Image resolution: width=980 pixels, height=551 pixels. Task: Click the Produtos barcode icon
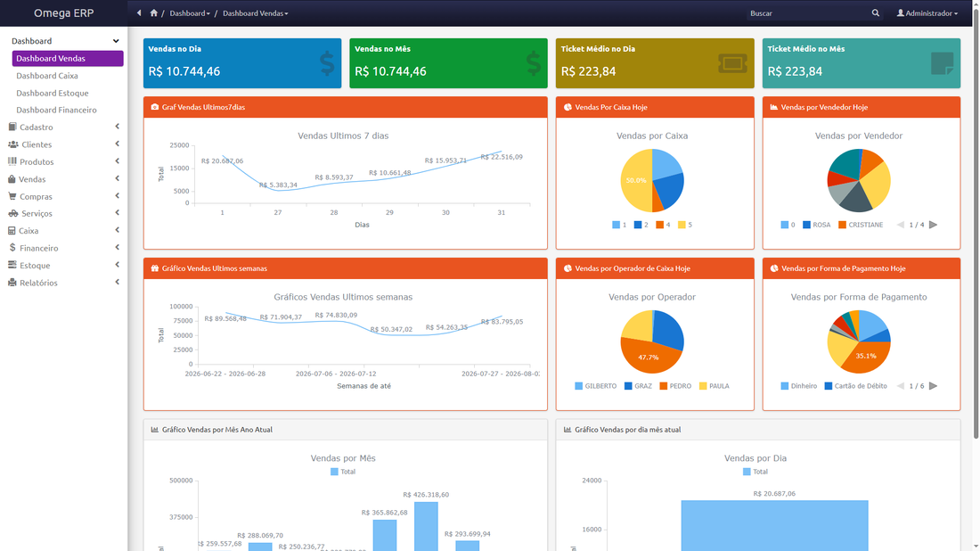(12, 161)
